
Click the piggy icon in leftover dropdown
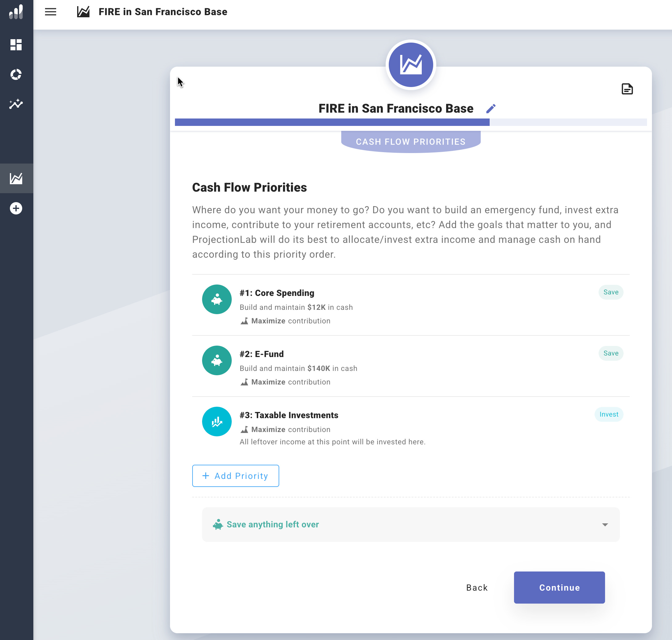218,524
